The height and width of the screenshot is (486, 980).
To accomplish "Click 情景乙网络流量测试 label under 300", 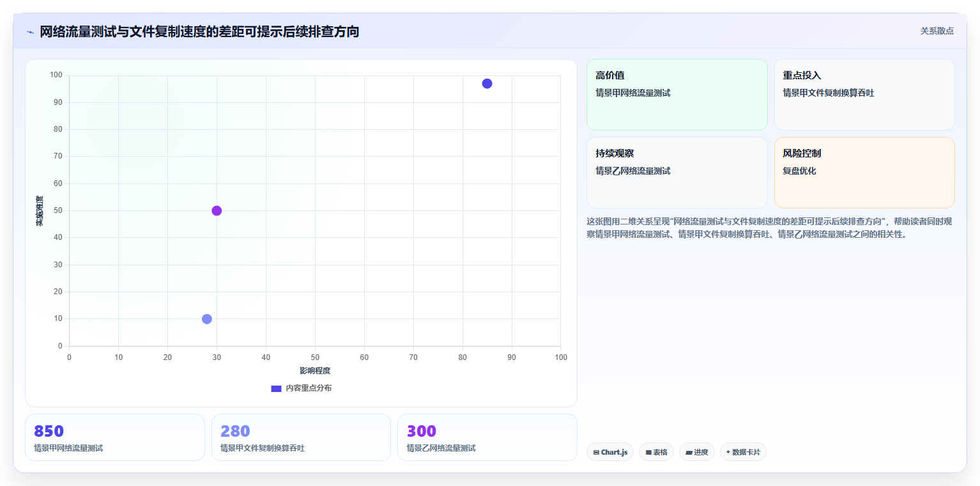I will click(x=441, y=448).
